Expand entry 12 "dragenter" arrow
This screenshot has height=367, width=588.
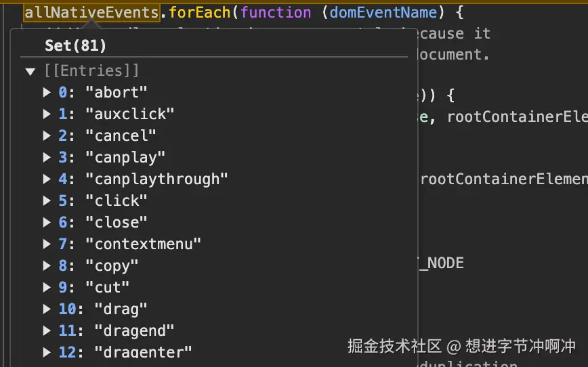point(47,352)
